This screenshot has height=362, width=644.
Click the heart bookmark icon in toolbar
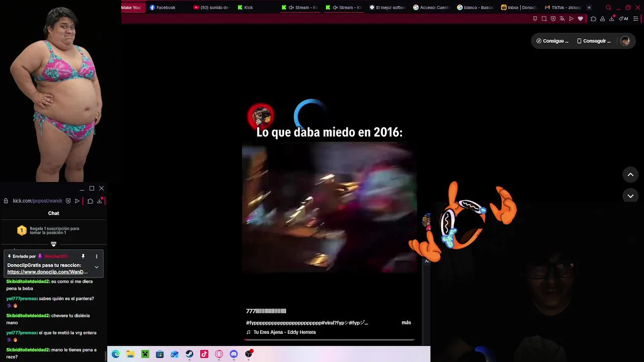point(580,19)
